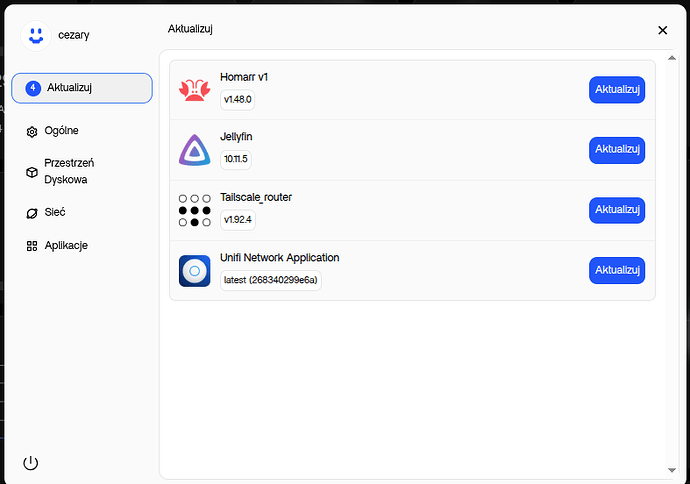The image size is (690, 484).
Task: Click the Jellyfin triangle logo icon
Action: [x=195, y=150]
